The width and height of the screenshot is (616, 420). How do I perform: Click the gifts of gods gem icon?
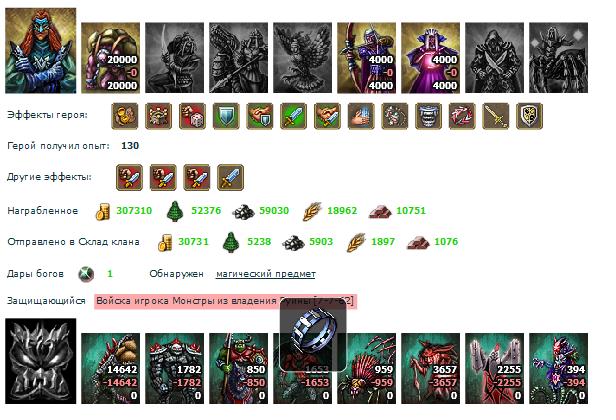click(x=86, y=274)
